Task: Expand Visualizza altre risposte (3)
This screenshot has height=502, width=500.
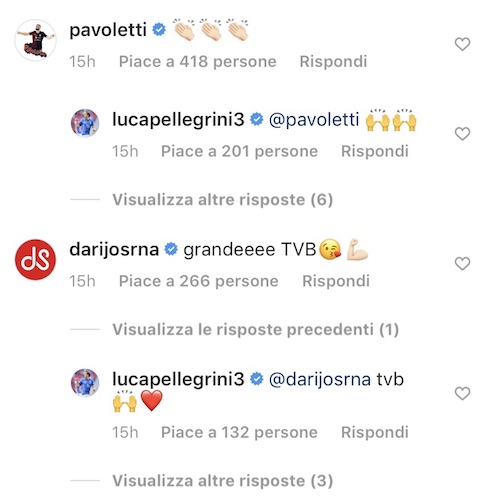Action: tap(223, 481)
